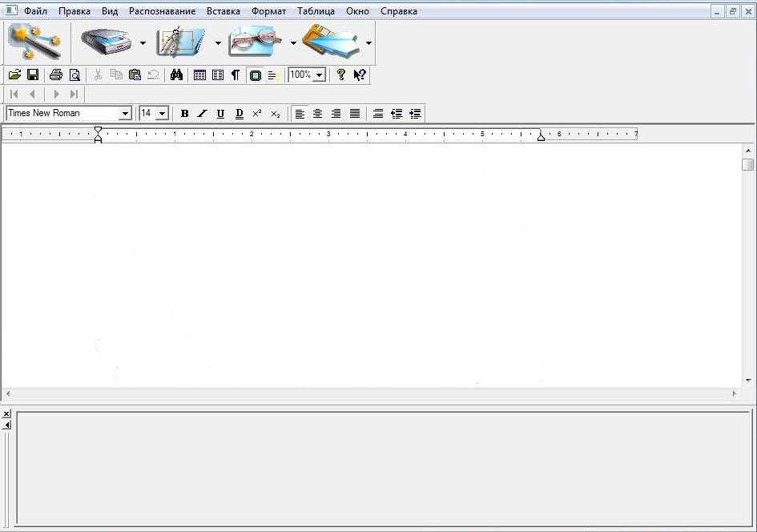Click the glasses icon to check spelling

click(255, 42)
